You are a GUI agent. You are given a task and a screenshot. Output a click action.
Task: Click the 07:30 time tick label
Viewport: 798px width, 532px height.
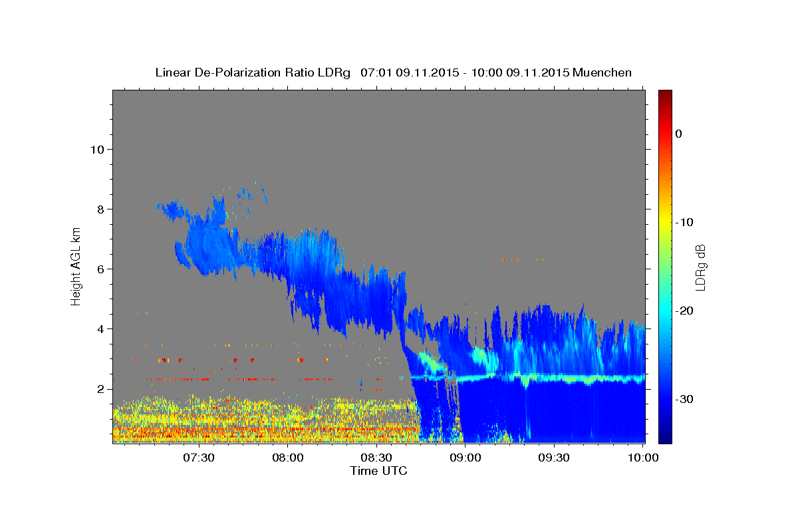(198, 458)
